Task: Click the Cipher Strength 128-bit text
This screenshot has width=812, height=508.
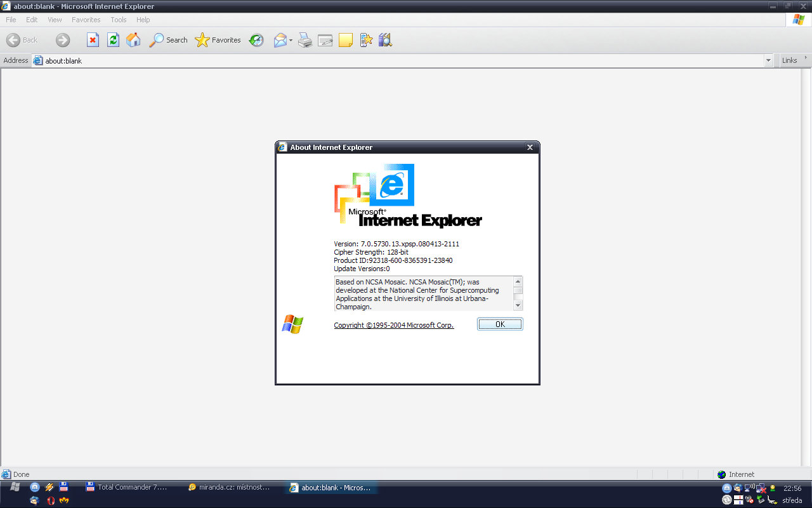Action: point(371,252)
